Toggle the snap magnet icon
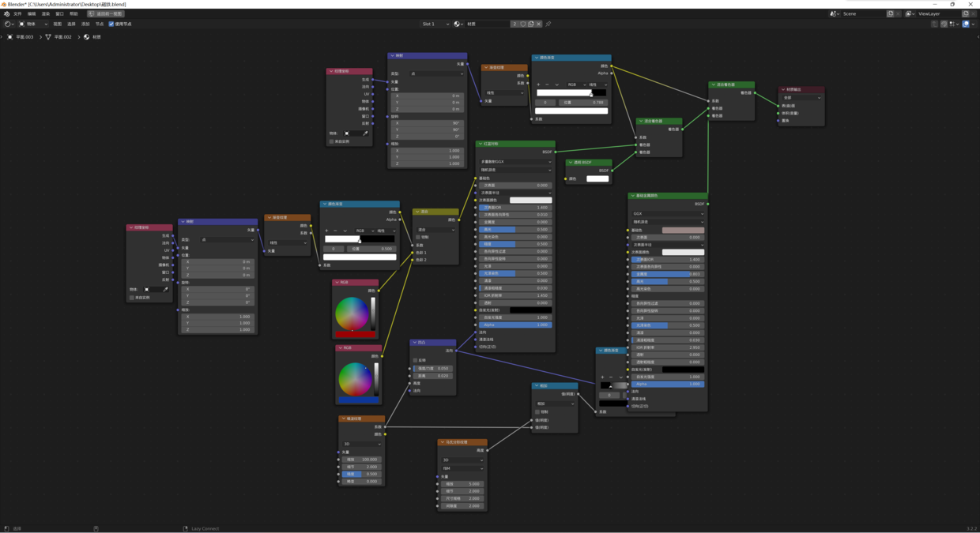 click(x=944, y=24)
